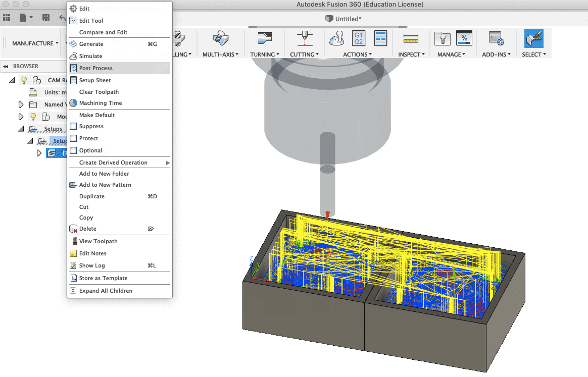
Task: Click the G1 G2 Post Process toolbar icon
Action: (359, 38)
